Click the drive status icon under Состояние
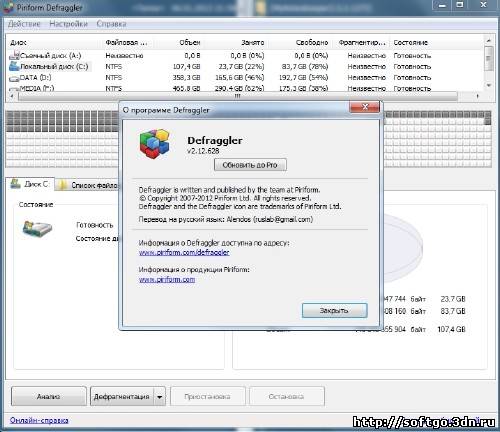Image resolution: width=500 pixels, height=432 pixels. point(37,229)
